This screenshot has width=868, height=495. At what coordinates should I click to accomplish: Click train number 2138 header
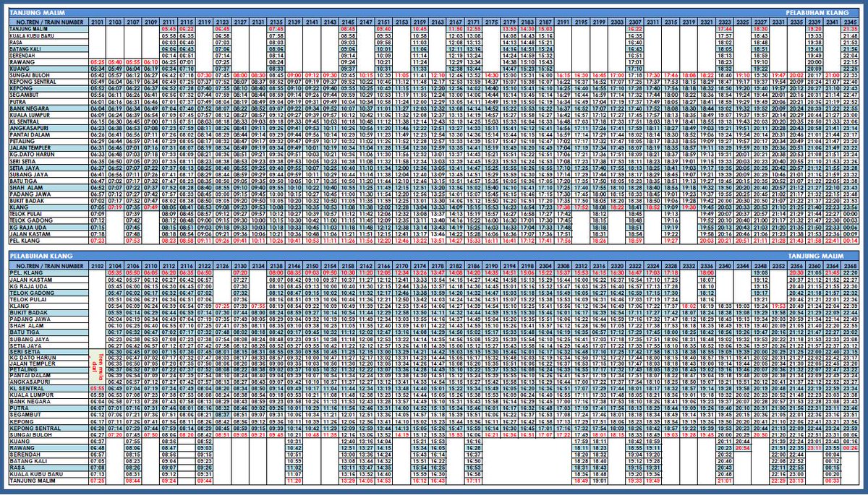pyautogui.click(x=276, y=266)
